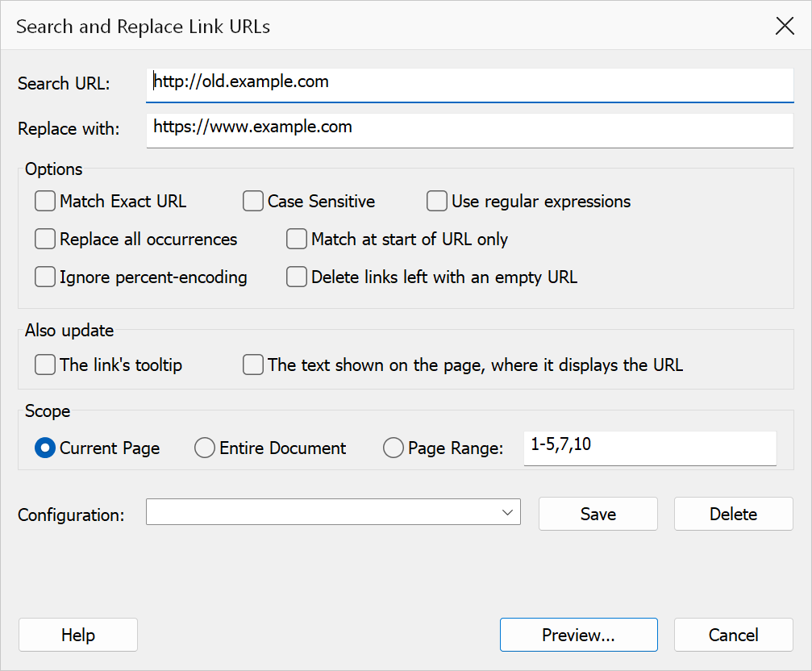Click the Preview... button

pyautogui.click(x=578, y=635)
